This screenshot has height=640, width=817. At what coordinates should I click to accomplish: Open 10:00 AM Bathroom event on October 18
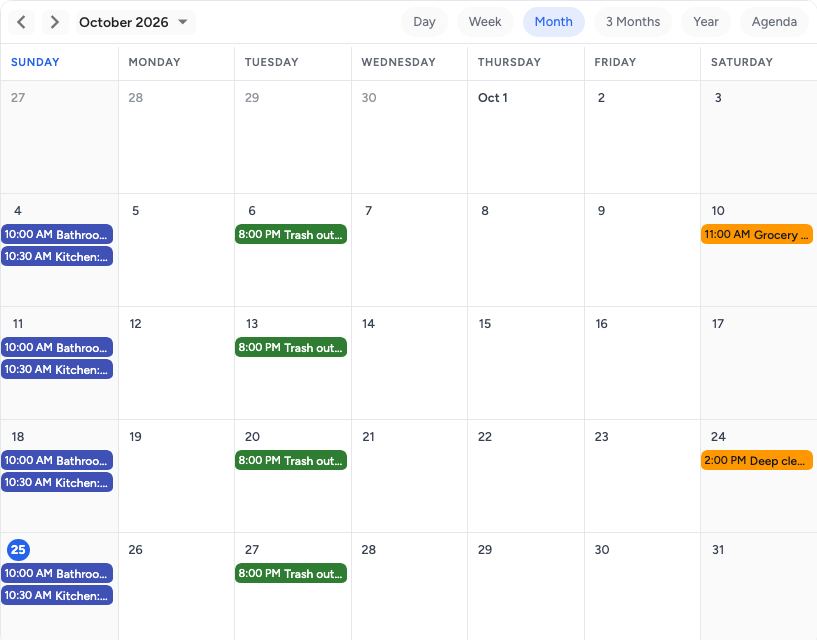[x=57, y=461]
